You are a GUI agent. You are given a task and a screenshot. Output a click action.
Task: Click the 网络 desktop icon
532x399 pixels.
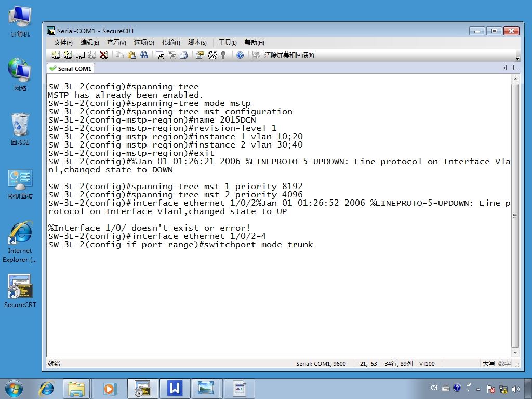(x=20, y=75)
